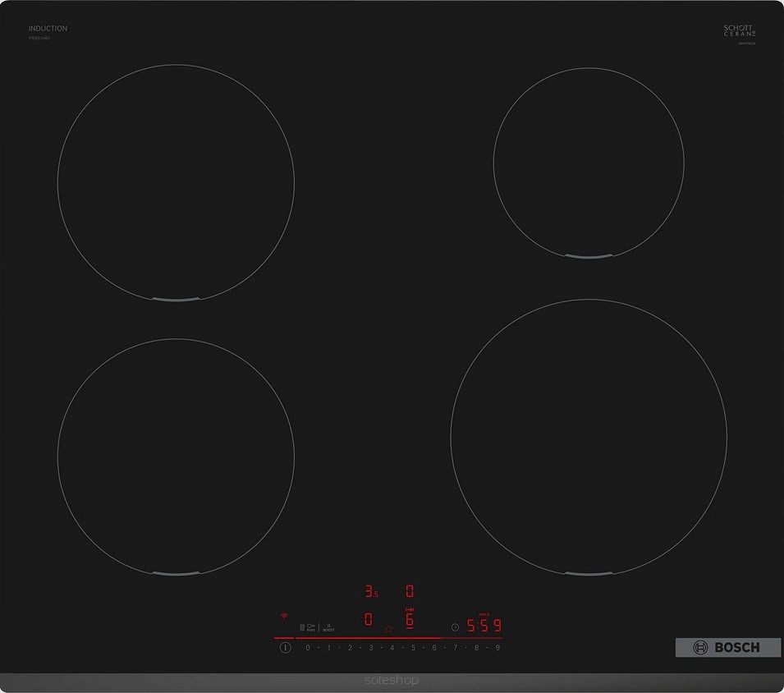The image size is (784, 693).
Task: Select the bottom-right zone display showing 6
Action: [x=409, y=620]
